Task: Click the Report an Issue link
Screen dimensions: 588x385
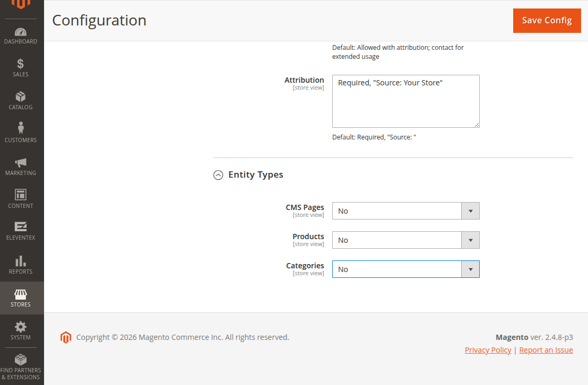Action: click(x=546, y=350)
